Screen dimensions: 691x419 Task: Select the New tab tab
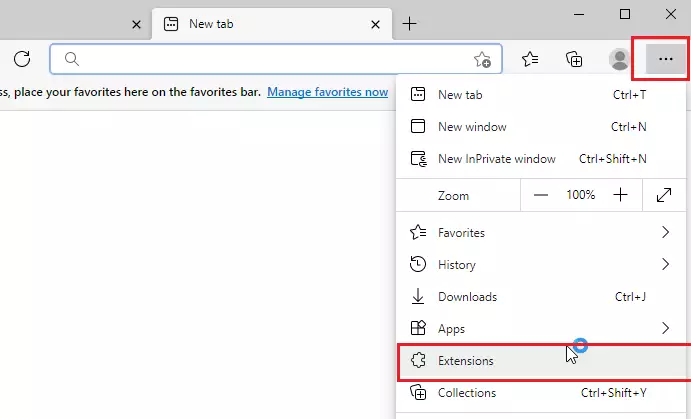tap(272, 24)
